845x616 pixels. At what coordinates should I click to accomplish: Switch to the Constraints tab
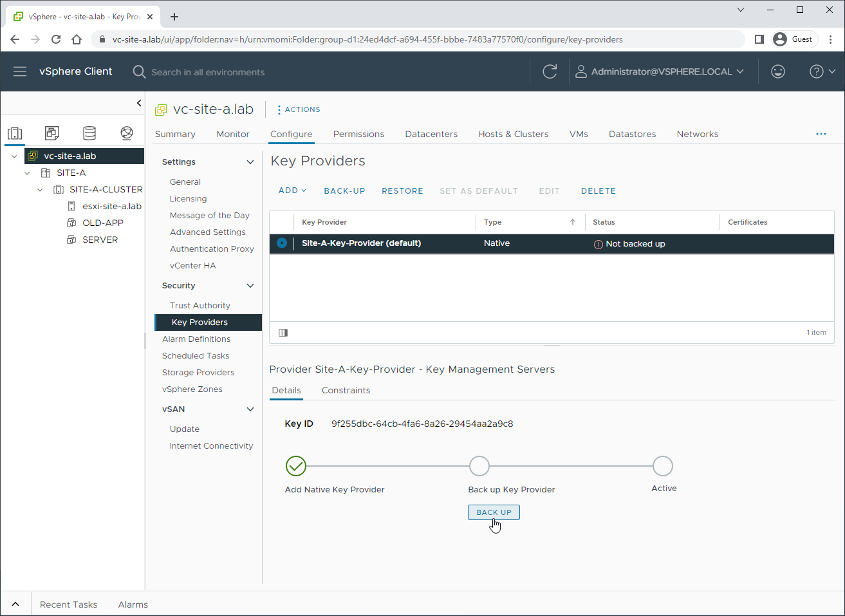click(x=346, y=390)
